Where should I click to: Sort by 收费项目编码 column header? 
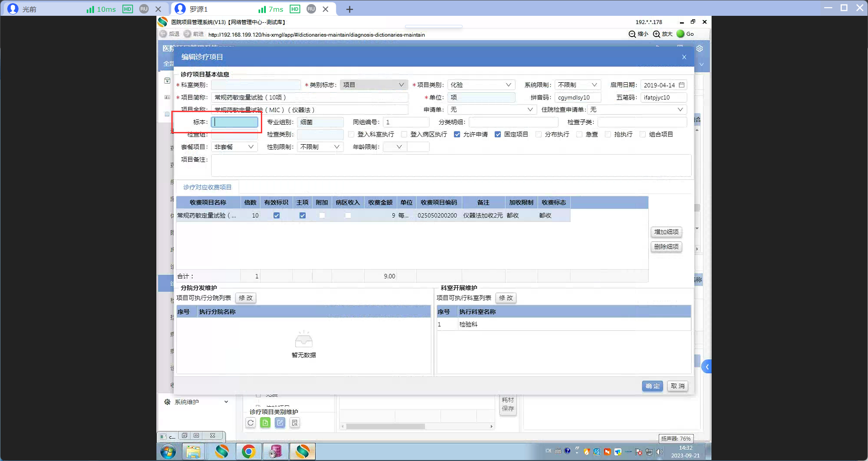tap(439, 202)
